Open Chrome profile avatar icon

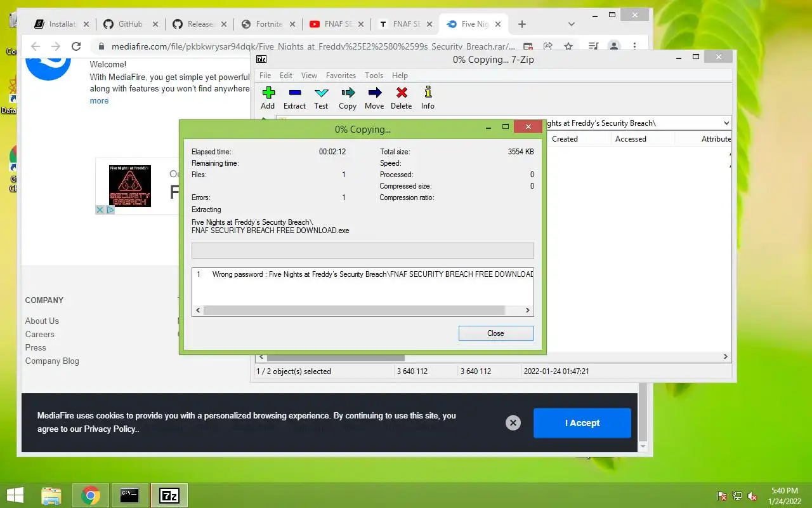(613, 46)
